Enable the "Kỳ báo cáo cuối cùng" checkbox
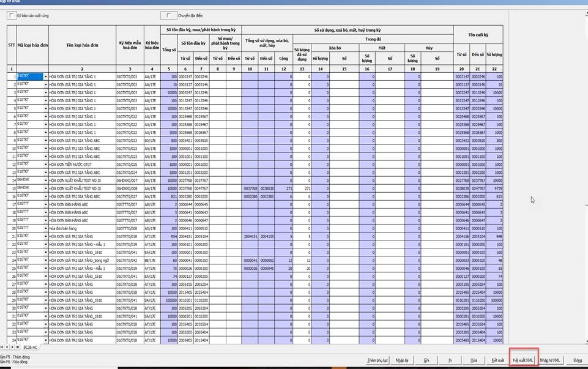 pos(11,15)
